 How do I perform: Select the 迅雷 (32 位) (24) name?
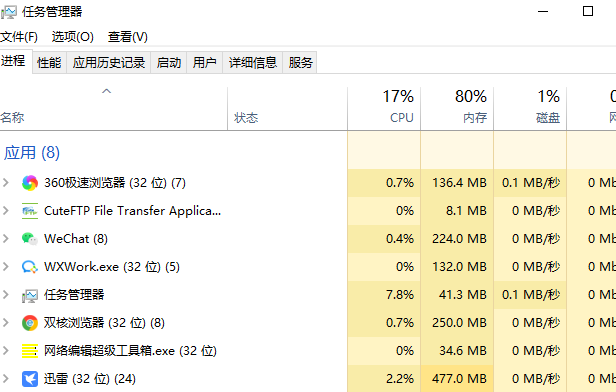90,379
